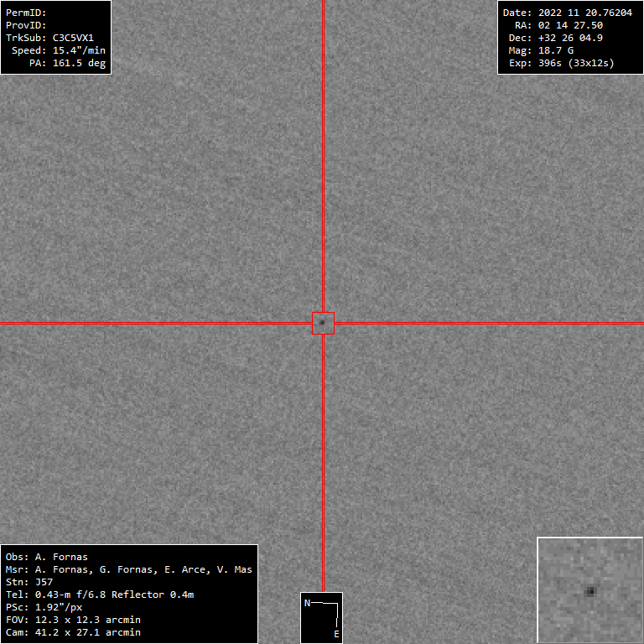Click the red target box at crosshair center
This screenshot has height=644, width=644.
(323, 323)
